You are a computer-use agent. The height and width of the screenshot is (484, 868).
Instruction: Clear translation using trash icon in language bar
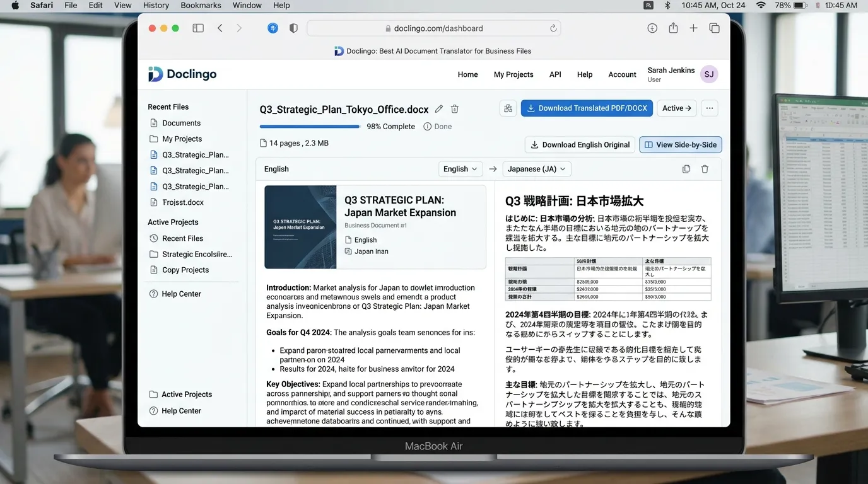tap(705, 169)
